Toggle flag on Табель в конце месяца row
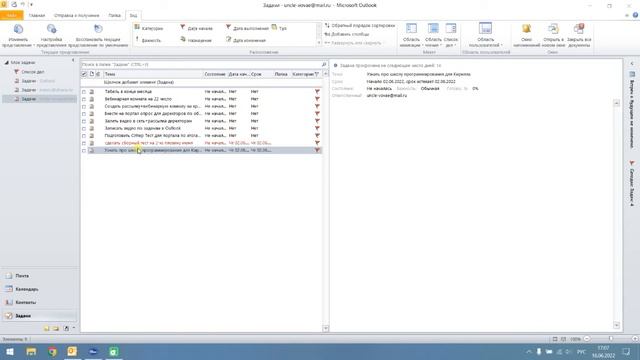Screen dimensions: 640x360 tap(317, 92)
